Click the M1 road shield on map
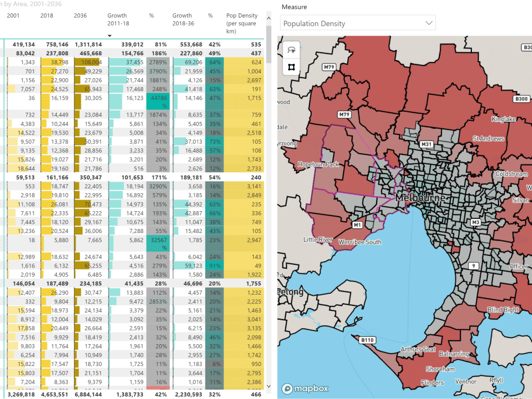The height and width of the screenshot is (399, 532). click(x=358, y=225)
